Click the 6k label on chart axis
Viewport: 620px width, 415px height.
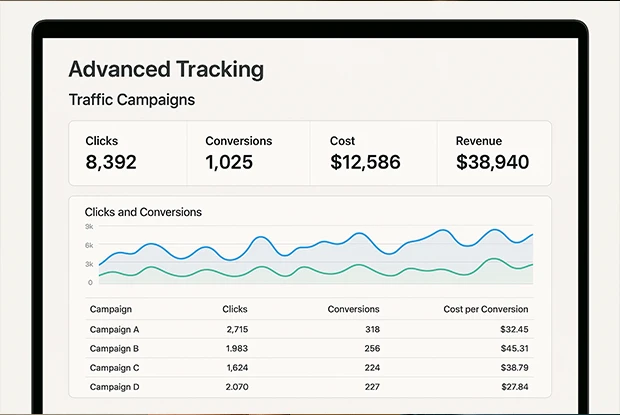point(89,245)
